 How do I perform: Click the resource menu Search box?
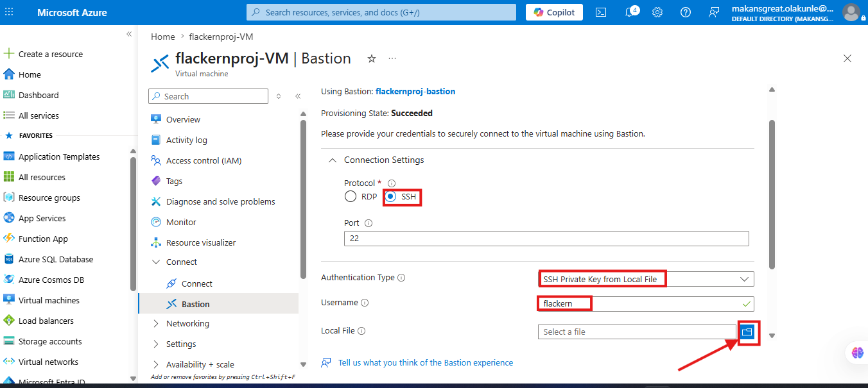pyautogui.click(x=209, y=96)
